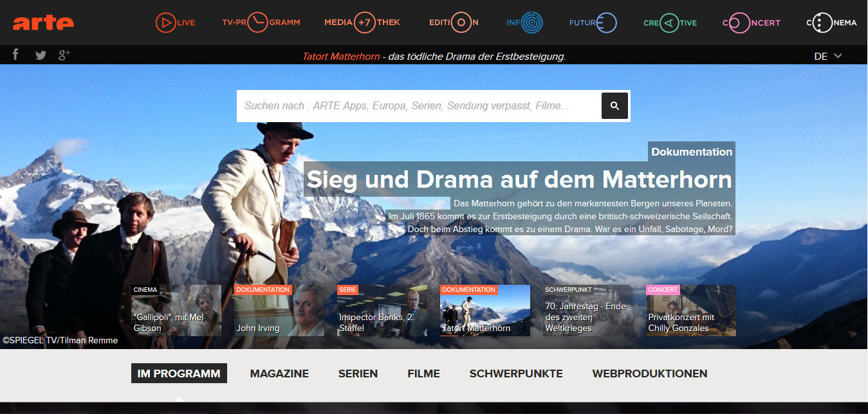Open the ARTE Cinema section

click(x=831, y=22)
